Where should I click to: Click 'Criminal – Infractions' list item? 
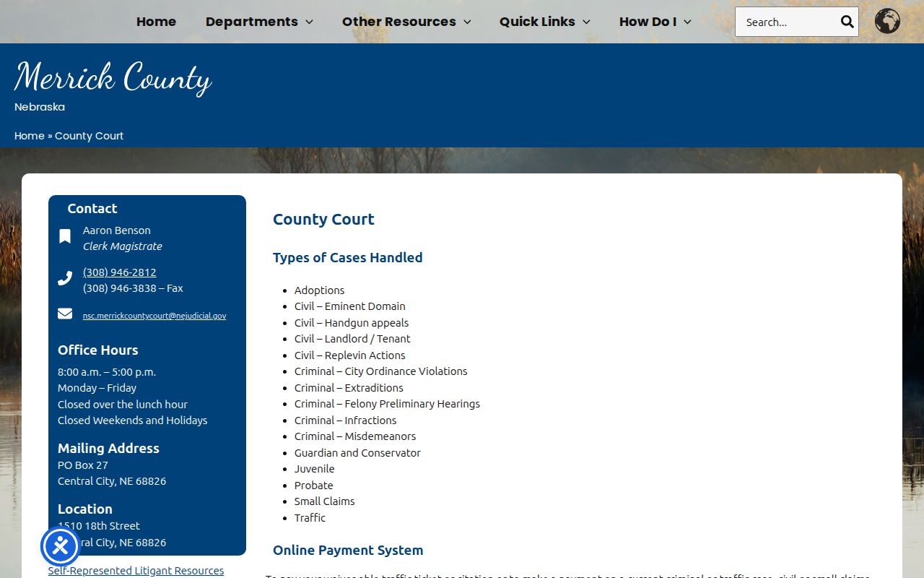click(346, 420)
